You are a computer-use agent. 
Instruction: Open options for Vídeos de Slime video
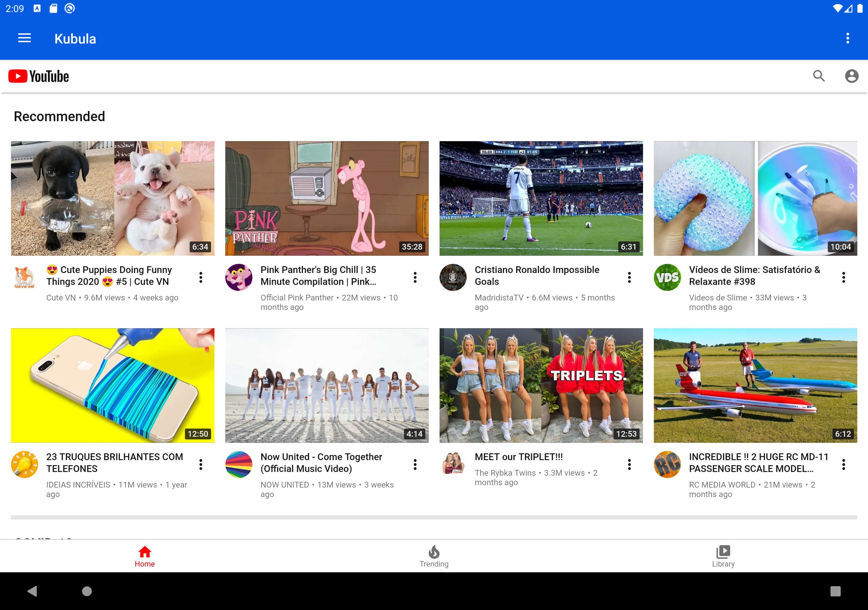point(843,277)
